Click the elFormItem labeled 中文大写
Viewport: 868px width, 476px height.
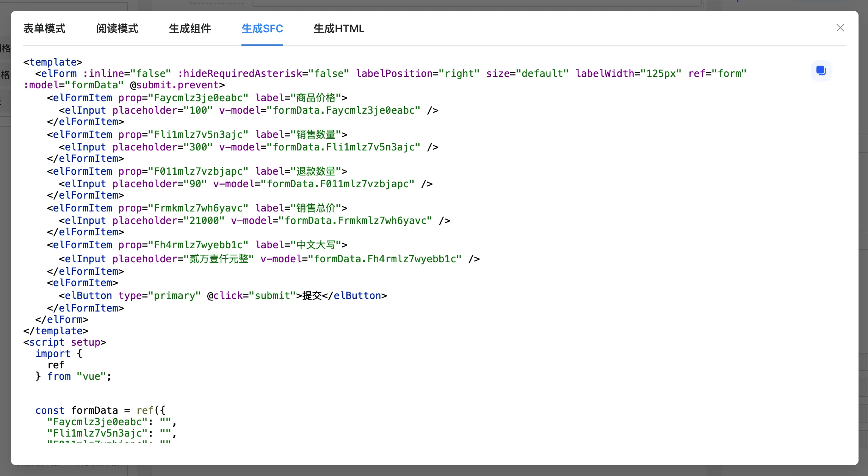(197, 245)
